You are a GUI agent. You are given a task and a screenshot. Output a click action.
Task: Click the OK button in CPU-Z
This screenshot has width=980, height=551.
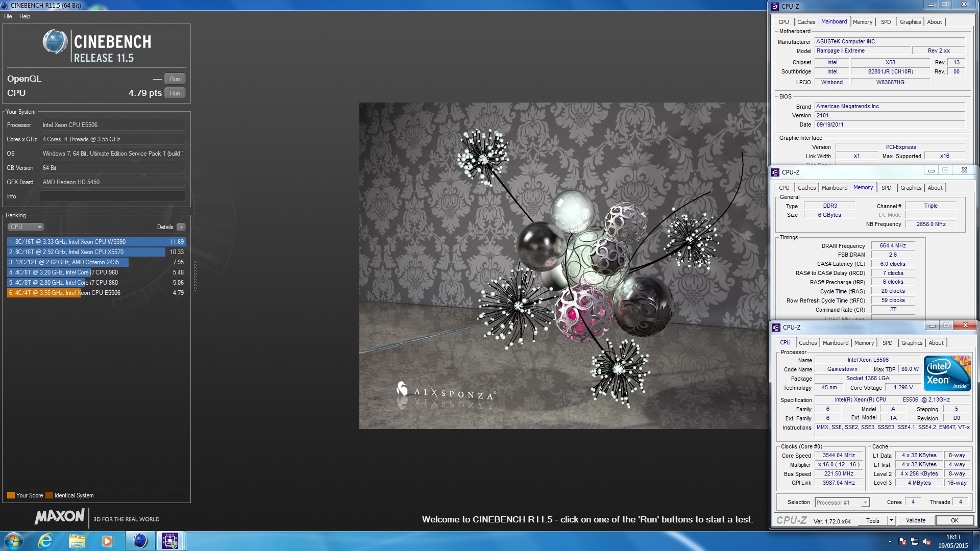[x=954, y=521]
